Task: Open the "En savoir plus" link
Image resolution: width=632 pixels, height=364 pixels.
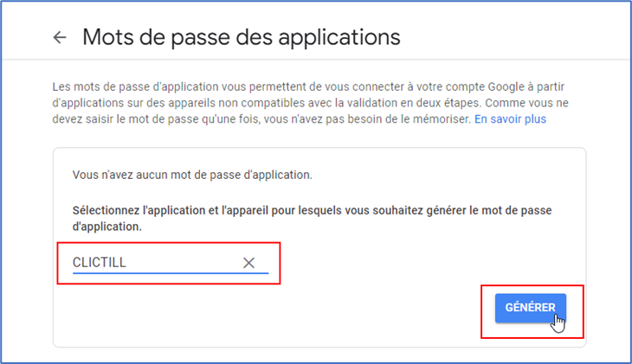Action: 510,118
